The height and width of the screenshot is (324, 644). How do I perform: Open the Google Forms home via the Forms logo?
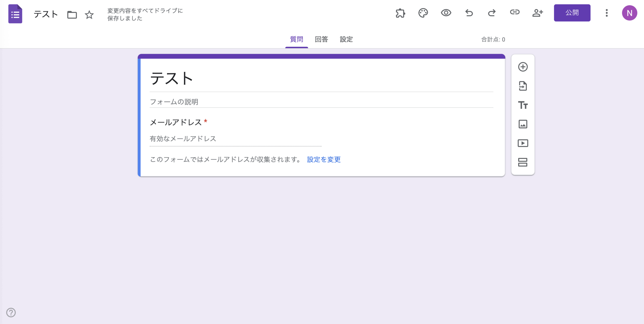pyautogui.click(x=15, y=14)
